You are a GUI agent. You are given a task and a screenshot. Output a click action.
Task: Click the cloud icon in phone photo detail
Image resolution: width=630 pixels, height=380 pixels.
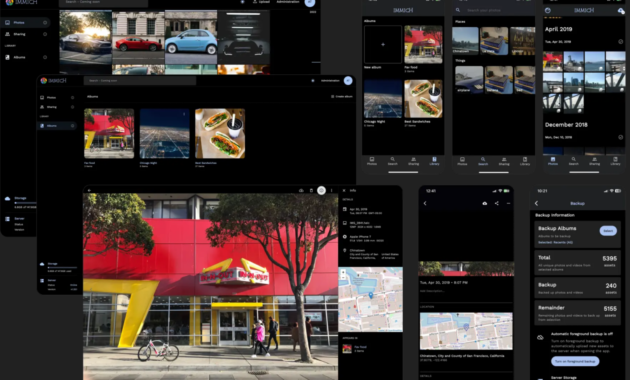(485, 203)
